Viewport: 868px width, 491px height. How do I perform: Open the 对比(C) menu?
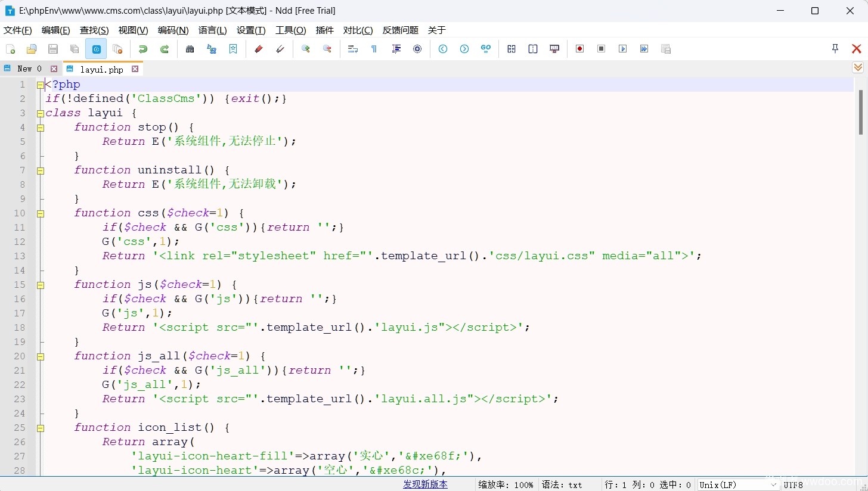[x=358, y=30]
